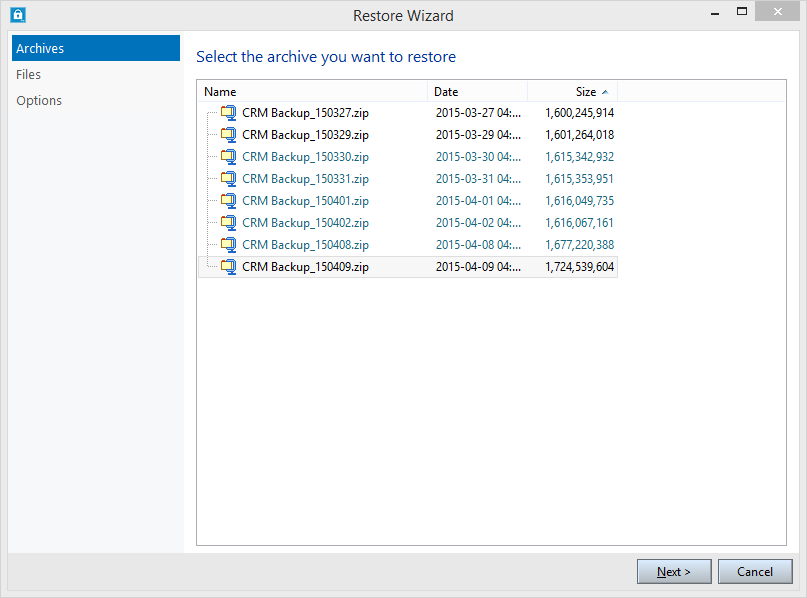
Task: Sort archives by Size column header
Action: [572, 92]
